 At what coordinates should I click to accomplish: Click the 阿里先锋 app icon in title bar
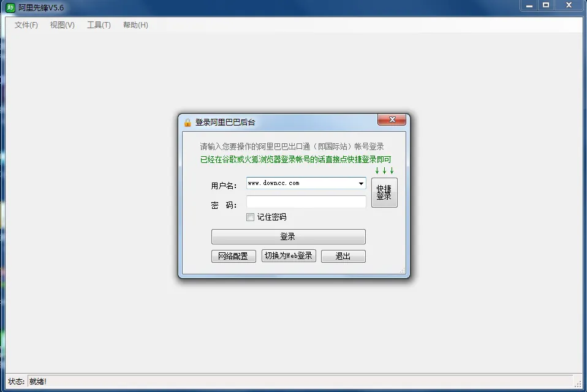click(x=10, y=7)
